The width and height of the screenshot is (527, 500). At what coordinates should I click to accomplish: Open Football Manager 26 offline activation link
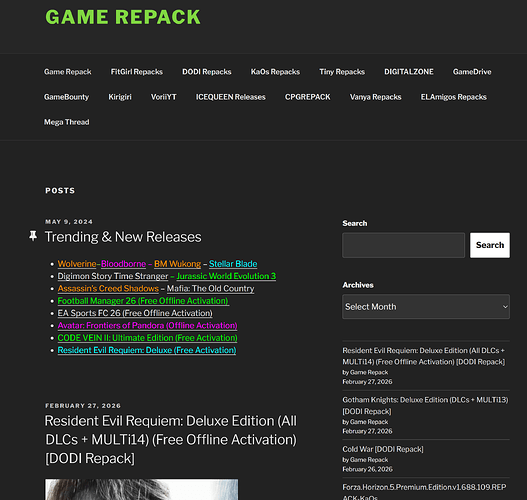143,301
